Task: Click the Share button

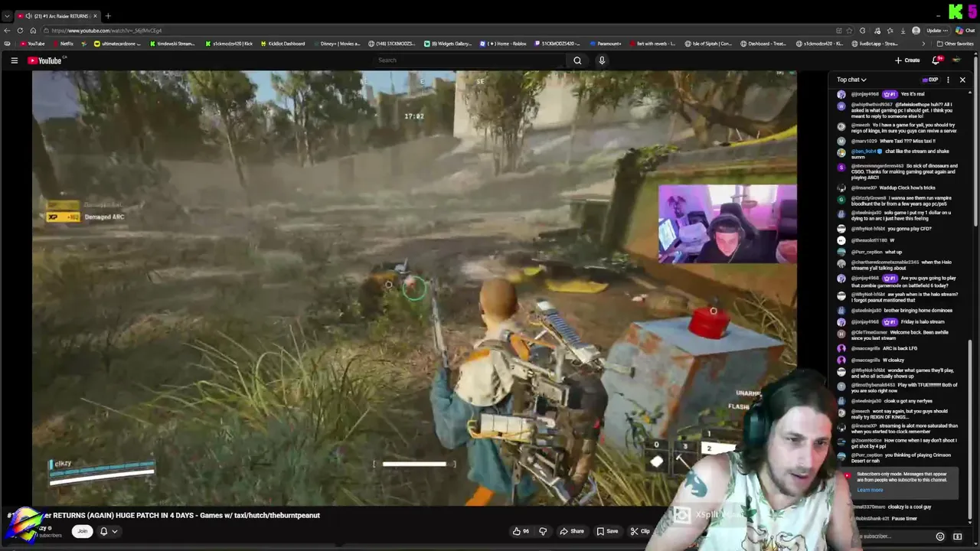Action: 572,531
